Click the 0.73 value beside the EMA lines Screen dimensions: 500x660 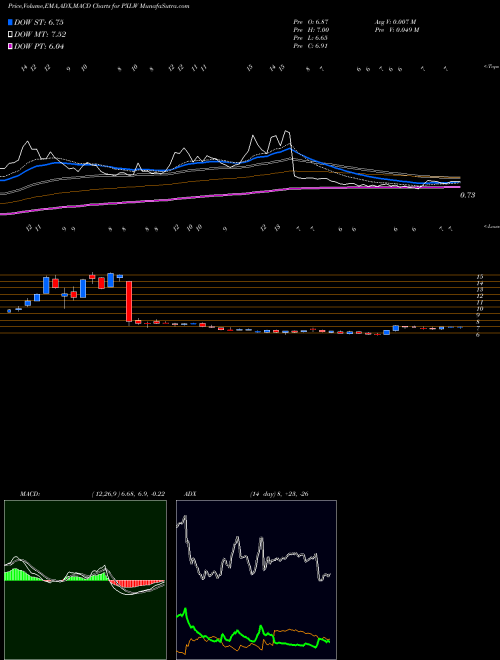(467, 195)
